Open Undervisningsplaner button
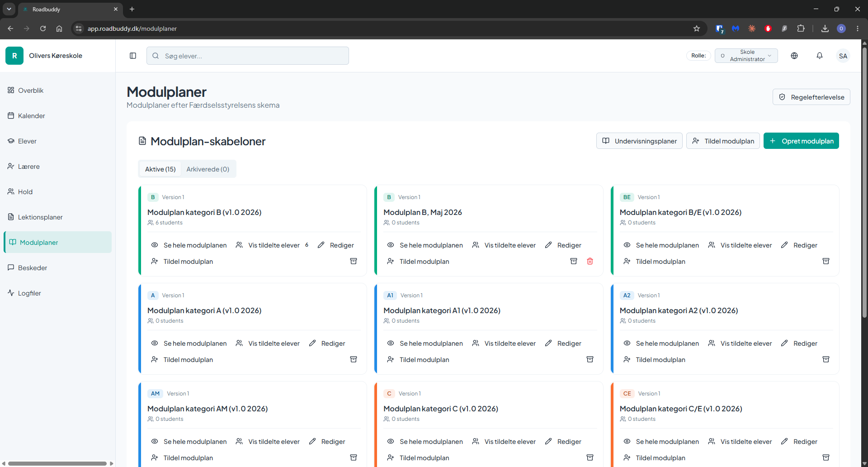The width and height of the screenshot is (868, 467). (x=639, y=141)
